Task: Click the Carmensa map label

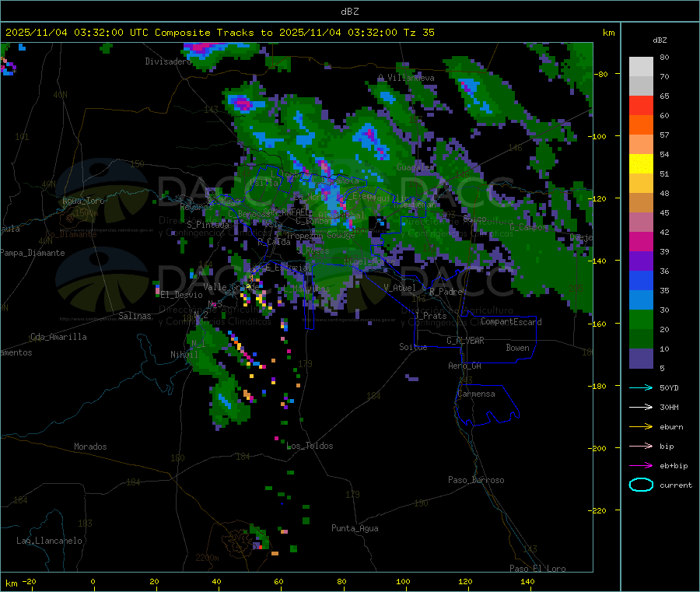Action: click(476, 394)
